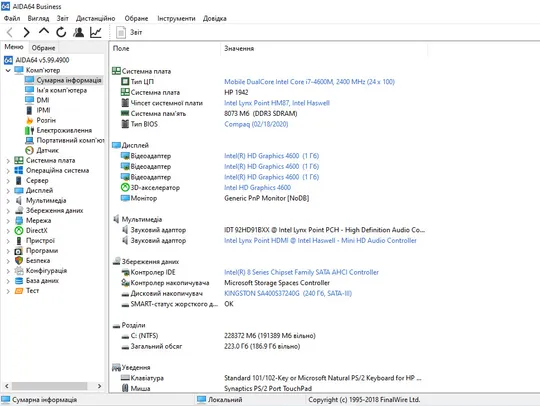This screenshot has height=406, width=540.
Task: Open the Файл menu
Action: pyautogui.click(x=12, y=18)
